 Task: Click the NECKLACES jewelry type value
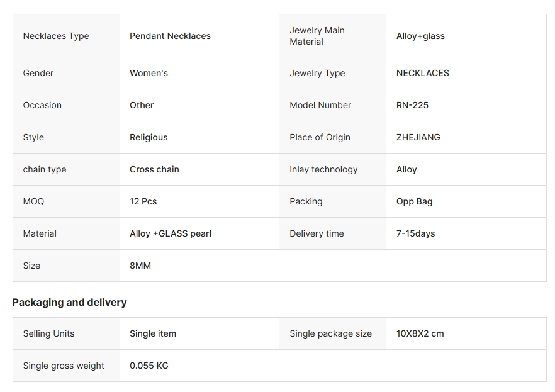(423, 73)
